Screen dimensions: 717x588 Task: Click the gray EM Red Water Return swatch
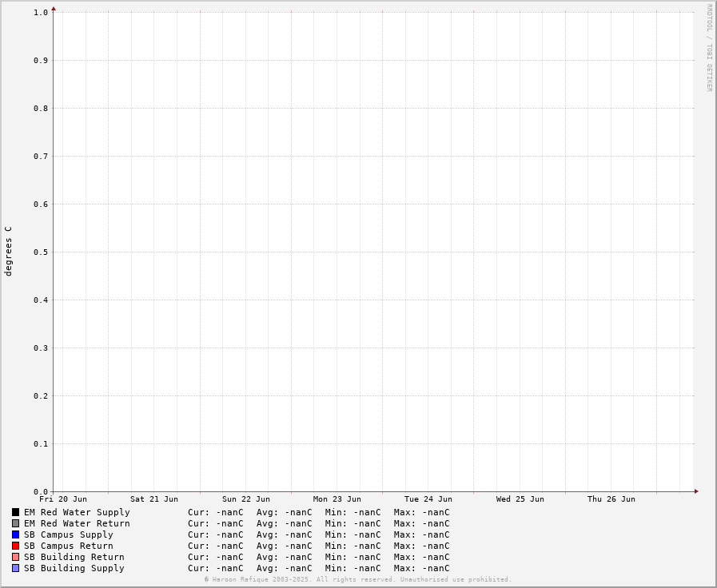point(15,523)
